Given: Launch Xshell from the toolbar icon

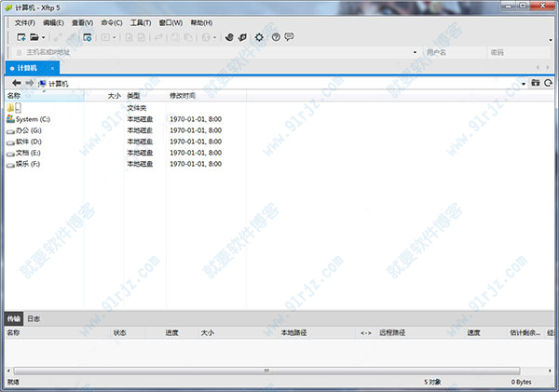Looking at the screenshot, I should click(227, 36).
